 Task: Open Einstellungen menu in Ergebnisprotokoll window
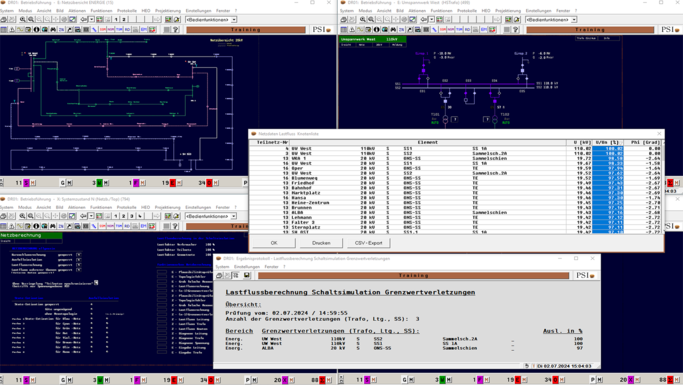point(247,267)
